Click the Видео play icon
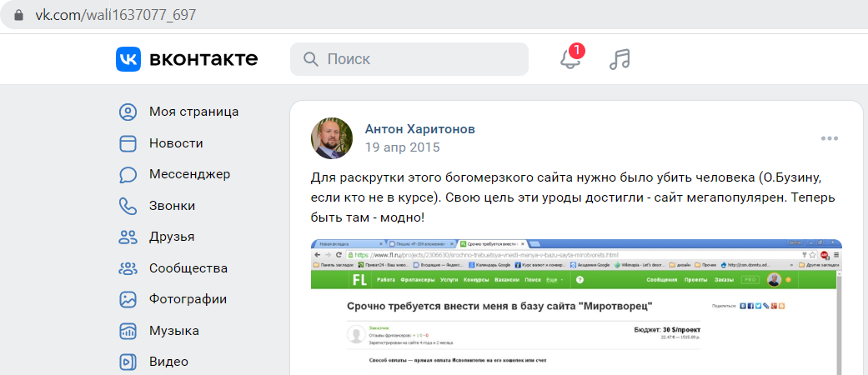This screenshot has height=375, width=868. pyautogui.click(x=128, y=362)
